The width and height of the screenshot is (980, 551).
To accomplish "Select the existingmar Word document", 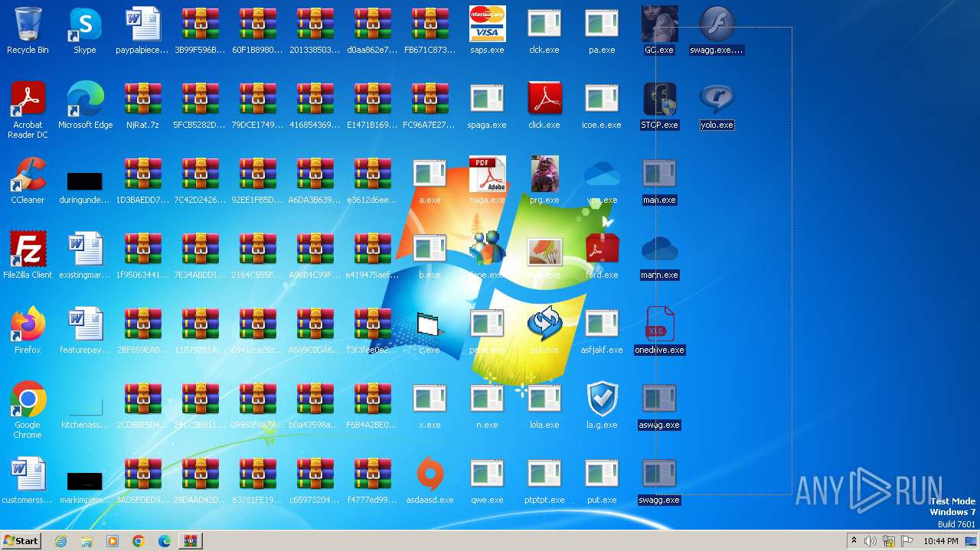I will (85, 256).
